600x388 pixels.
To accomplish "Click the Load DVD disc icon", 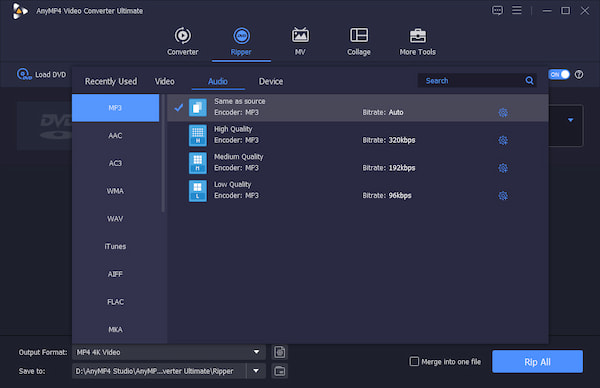I will point(24,74).
